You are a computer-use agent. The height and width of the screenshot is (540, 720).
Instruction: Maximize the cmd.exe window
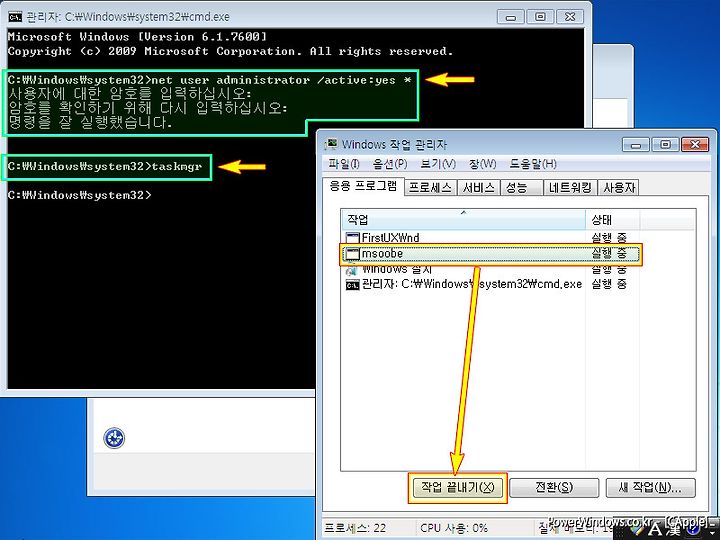click(x=540, y=17)
